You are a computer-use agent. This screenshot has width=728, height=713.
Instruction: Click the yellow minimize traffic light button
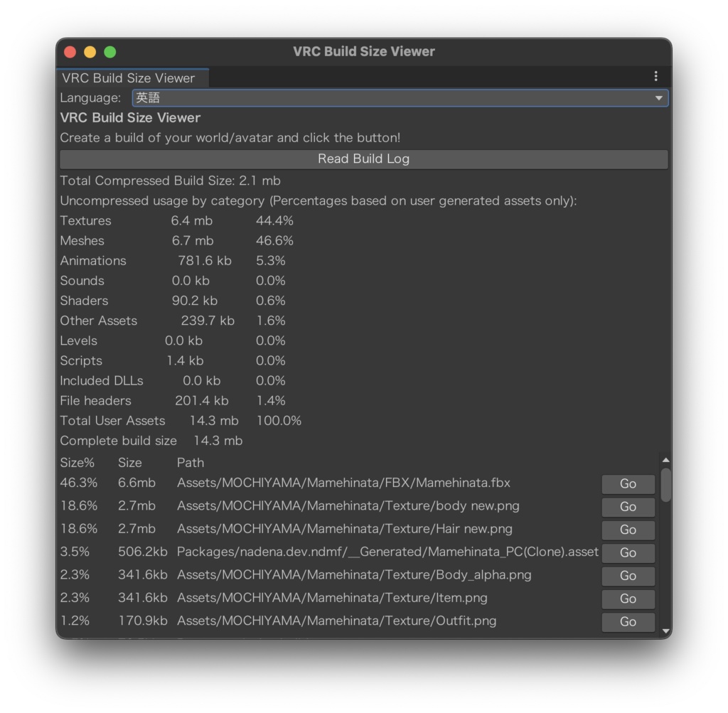point(90,51)
